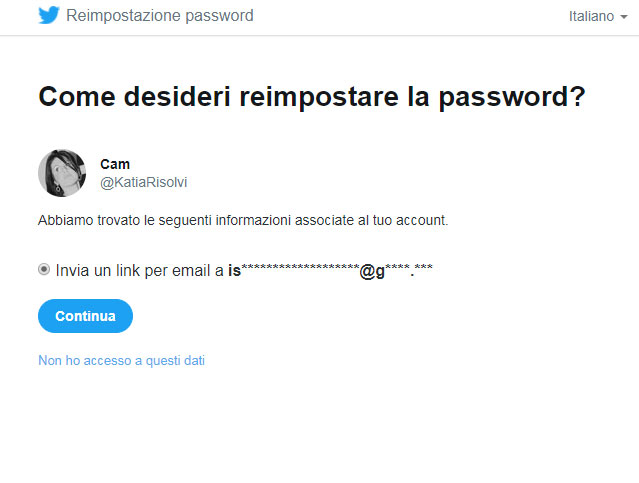Click the @KatiaRisolvi username handle
This screenshot has height=483, width=639.
[x=143, y=182]
